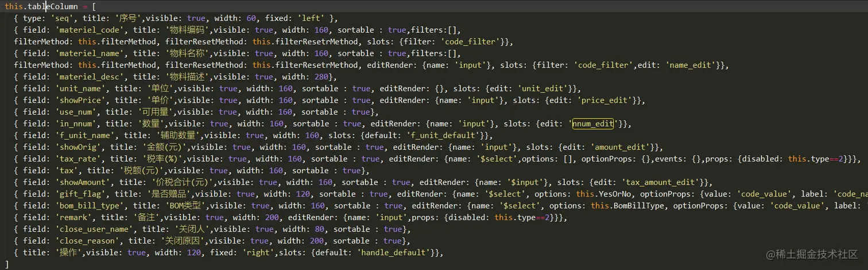868x270 pixels.
Task: Select the 'materiel_code' field string
Action: click(91, 30)
